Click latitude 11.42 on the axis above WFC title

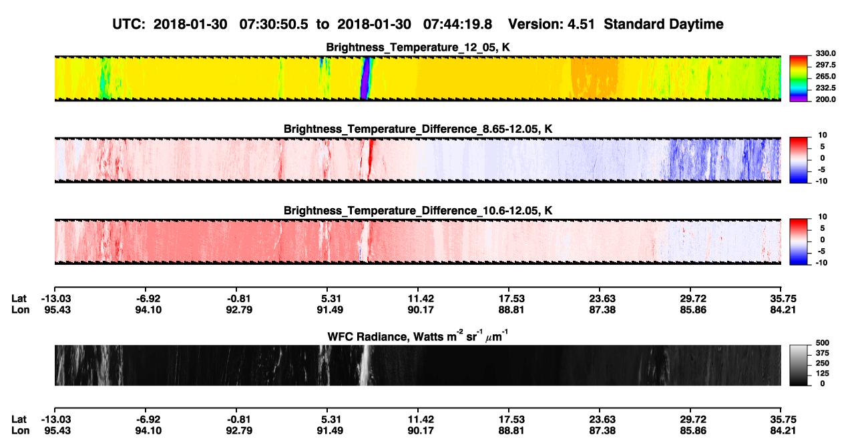coord(417,299)
